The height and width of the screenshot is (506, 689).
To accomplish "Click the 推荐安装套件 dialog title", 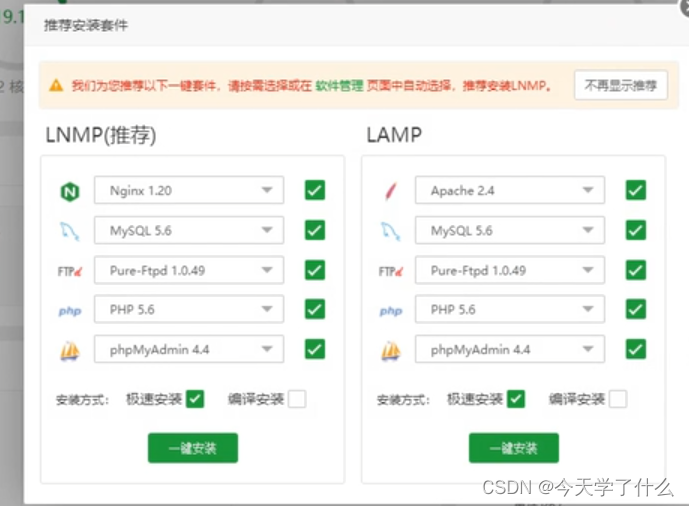I will 86,25.
